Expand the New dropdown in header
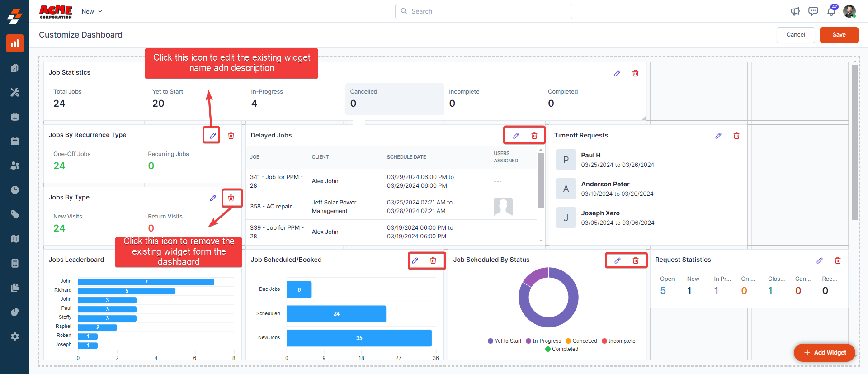 tap(92, 11)
